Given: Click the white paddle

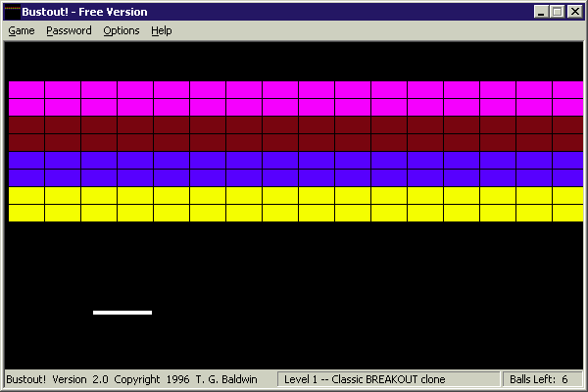Looking at the screenshot, I should click(x=122, y=313).
